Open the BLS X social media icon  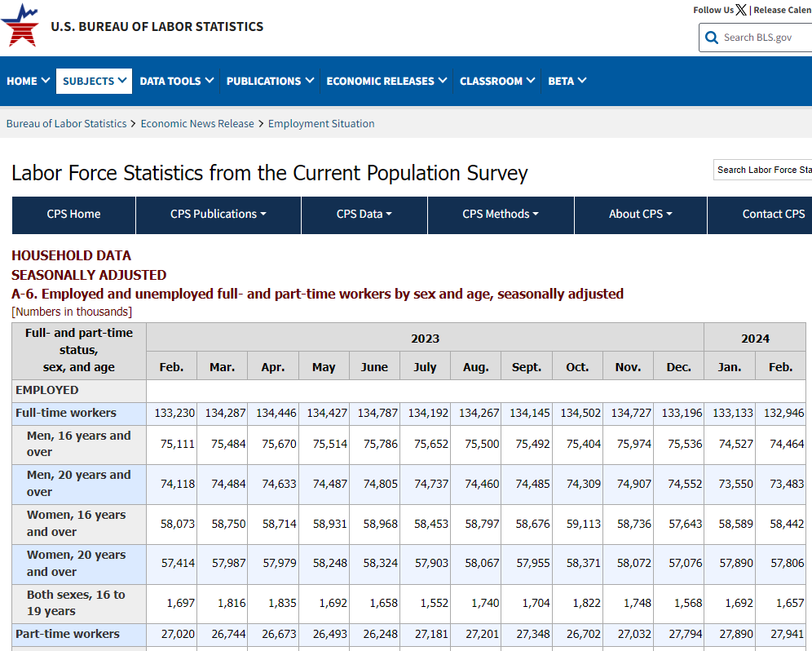point(740,10)
